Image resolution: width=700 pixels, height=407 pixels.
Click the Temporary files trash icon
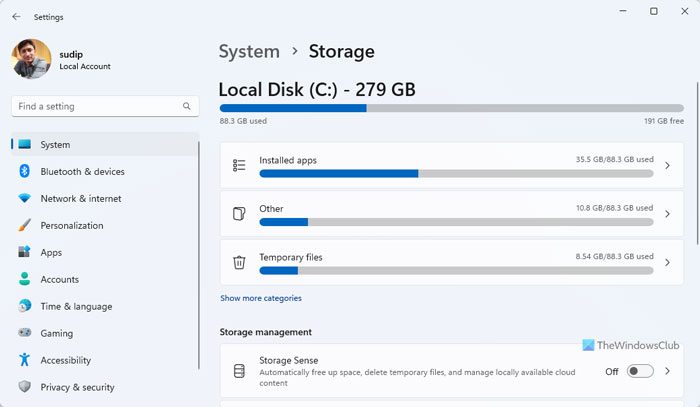point(239,262)
